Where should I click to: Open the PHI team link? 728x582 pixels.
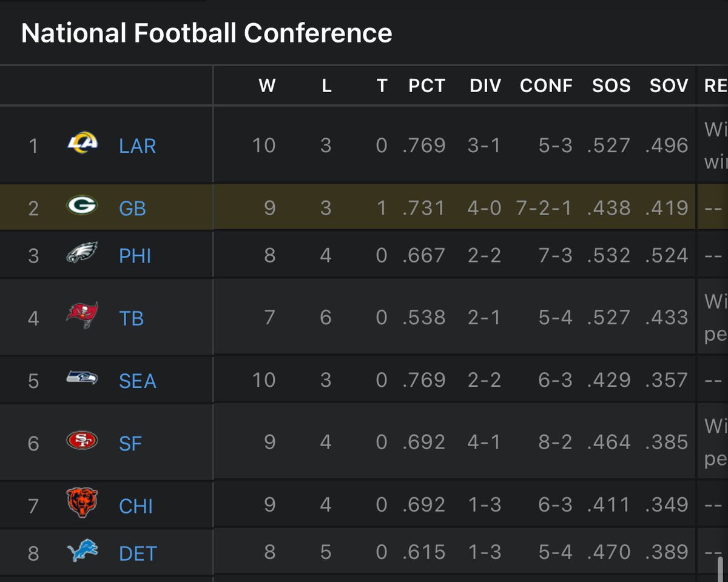click(x=135, y=256)
